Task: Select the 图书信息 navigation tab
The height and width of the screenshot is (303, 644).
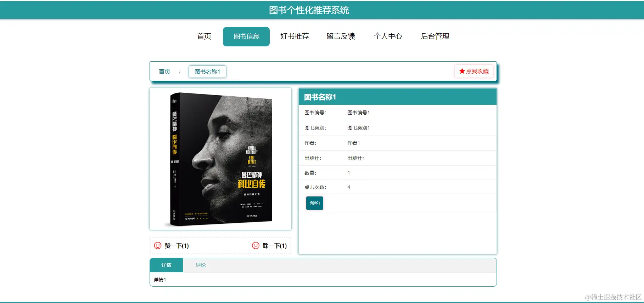Action: (246, 36)
